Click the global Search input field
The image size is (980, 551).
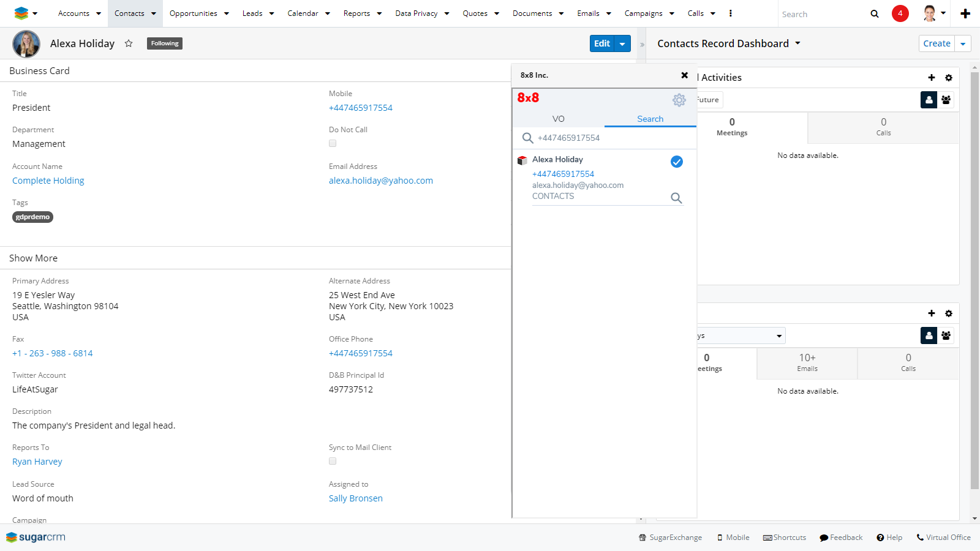tap(823, 14)
